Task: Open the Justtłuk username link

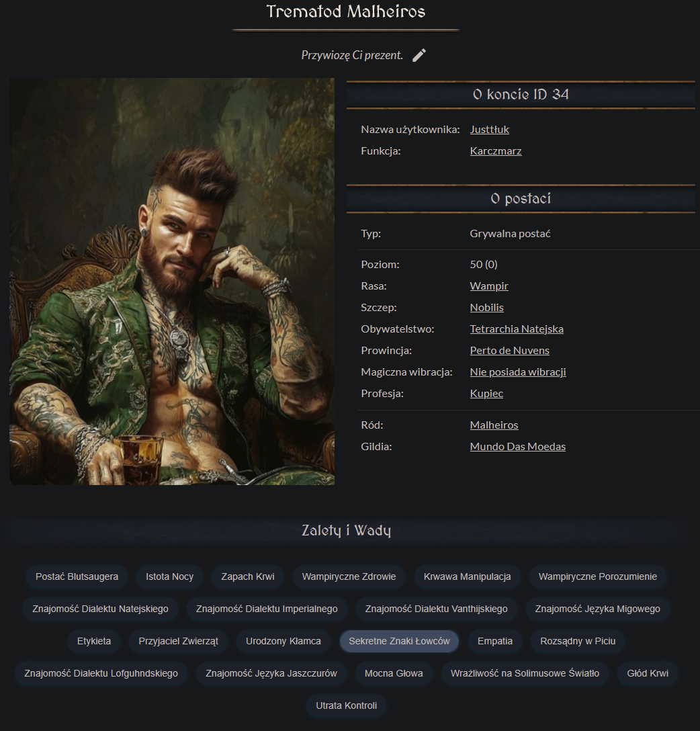Action: (489, 129)
